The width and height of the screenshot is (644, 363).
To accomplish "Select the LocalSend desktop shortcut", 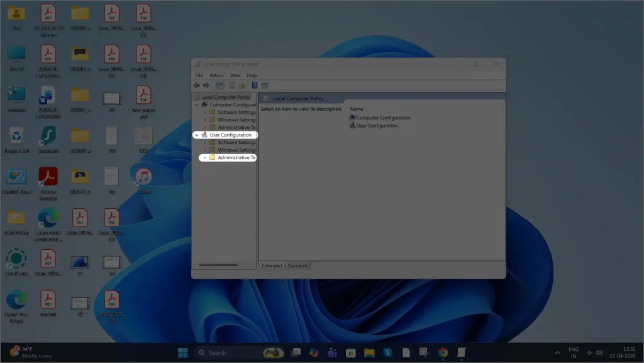I will point(16,262).
